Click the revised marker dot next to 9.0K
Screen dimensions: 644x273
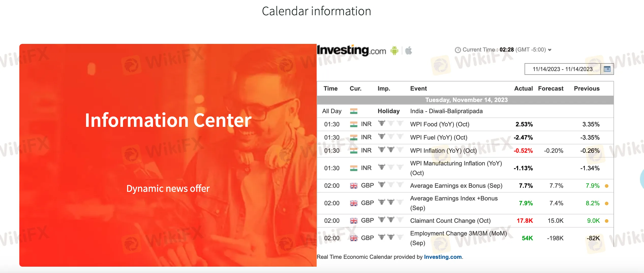[607, 221]
